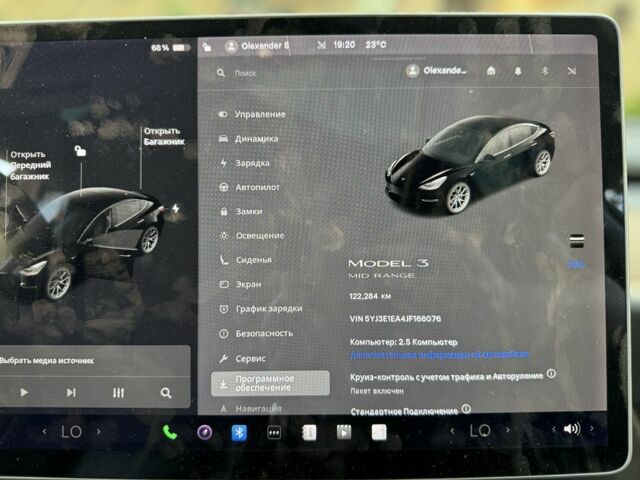Screen dimensions: 640x480
Task: Tap info icon beside Автопилот package
Action: (551, 373)
